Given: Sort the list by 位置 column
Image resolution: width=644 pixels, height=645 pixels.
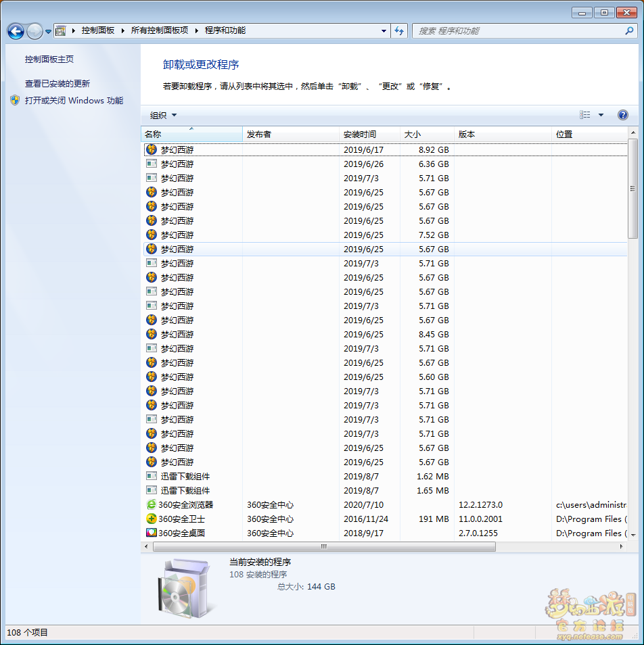Looking at the screenshot, I should 589,135.
